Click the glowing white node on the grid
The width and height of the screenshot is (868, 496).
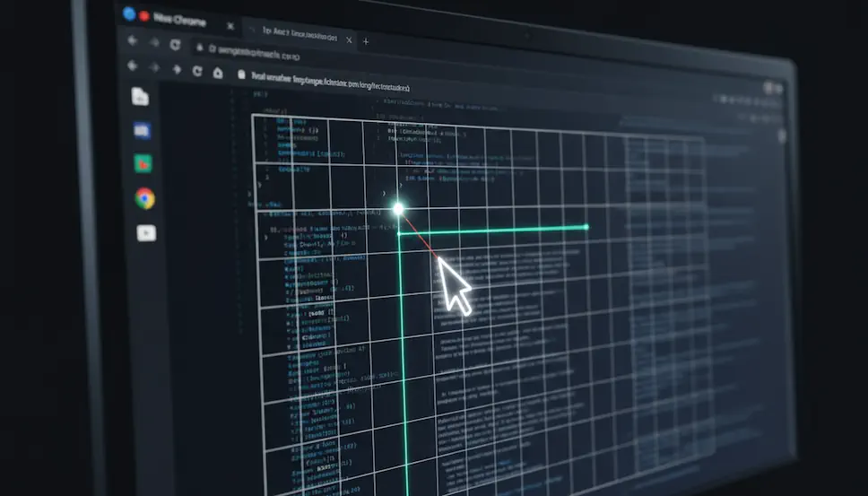coord(398,209)
